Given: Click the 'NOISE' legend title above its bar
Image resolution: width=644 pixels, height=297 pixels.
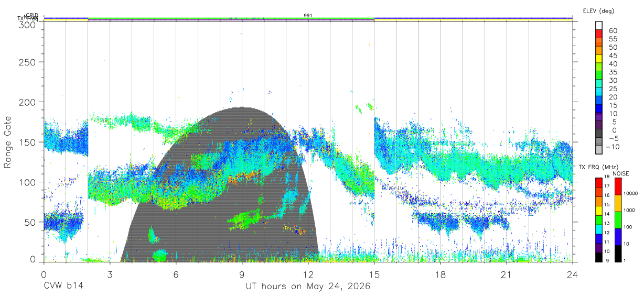Looking at the screenshot, I should coord(621,173).
